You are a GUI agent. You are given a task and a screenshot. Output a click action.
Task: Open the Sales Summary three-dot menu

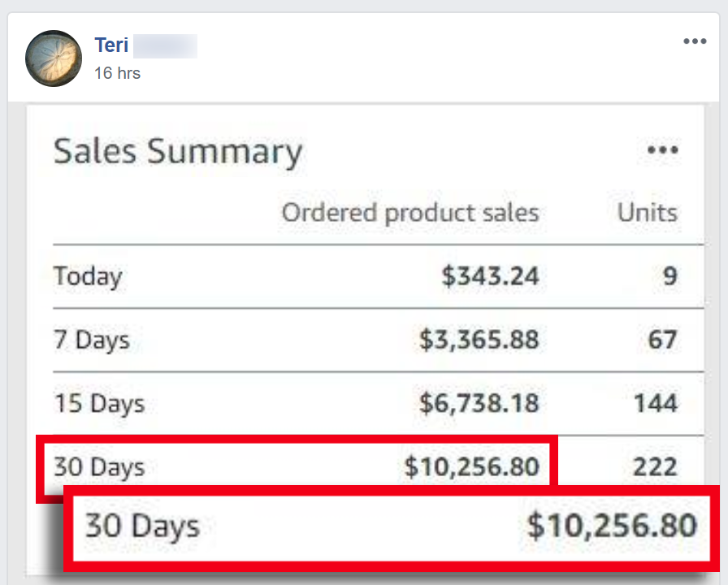pos(663,150)
